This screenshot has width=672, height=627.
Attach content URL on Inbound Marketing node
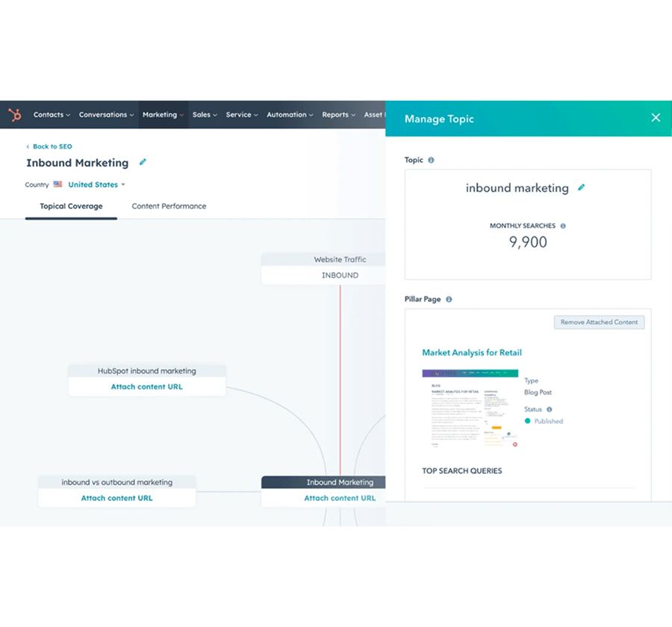tap(340, 498)
